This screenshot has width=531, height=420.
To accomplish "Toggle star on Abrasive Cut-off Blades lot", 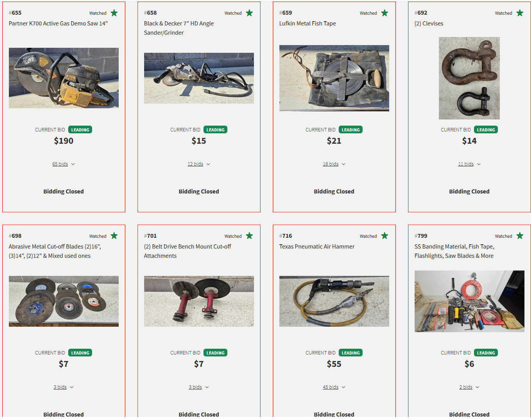I will click(114, 236).
